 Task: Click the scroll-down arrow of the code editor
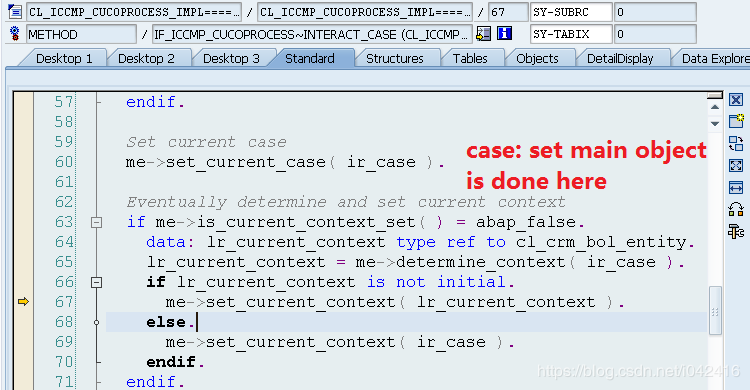click(715, 123)
